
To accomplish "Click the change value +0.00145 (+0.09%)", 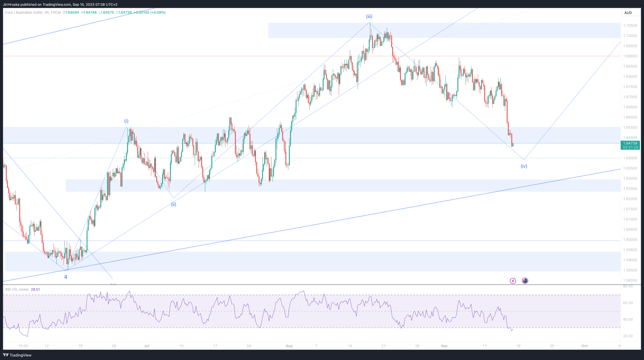I will [150, 13].
